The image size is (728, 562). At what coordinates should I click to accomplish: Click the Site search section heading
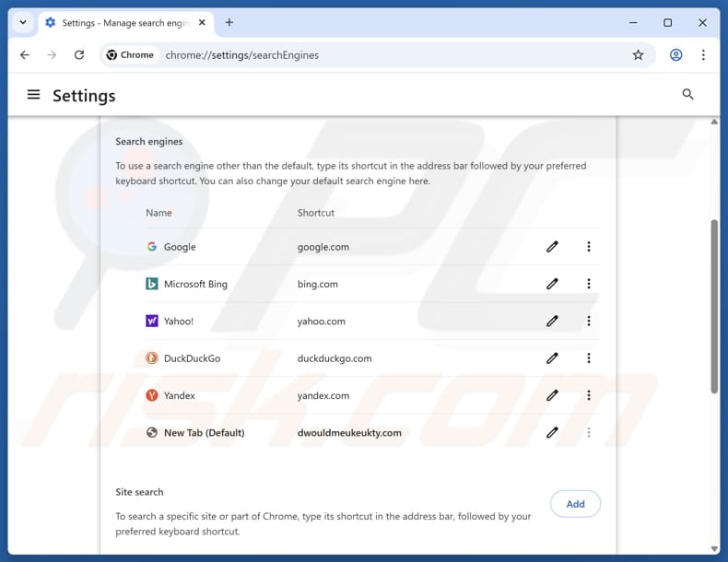pyautogui.click(x=139, y=492)
